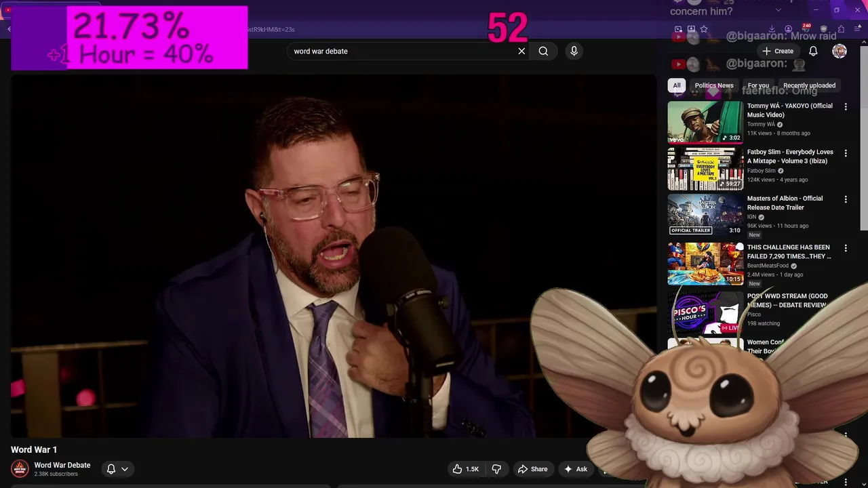Open Masters of Albion trailer thumbnail
Viewport: 868px width, 488px height.
point(705,215)
